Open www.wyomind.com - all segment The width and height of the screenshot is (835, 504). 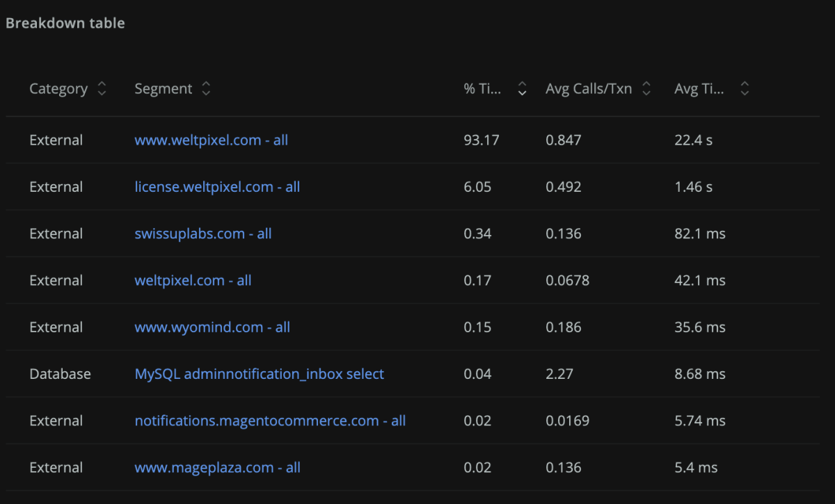pos(212,327)
